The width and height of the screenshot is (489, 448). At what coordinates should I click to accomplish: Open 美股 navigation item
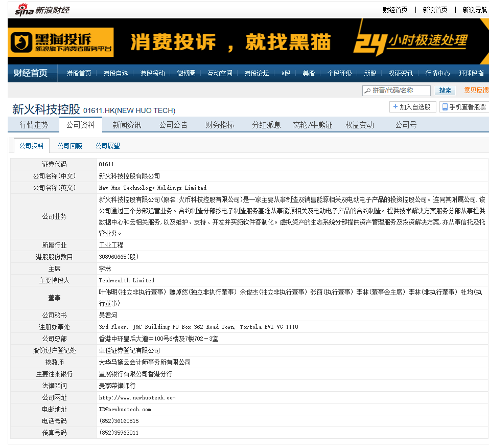pos(309,73)
